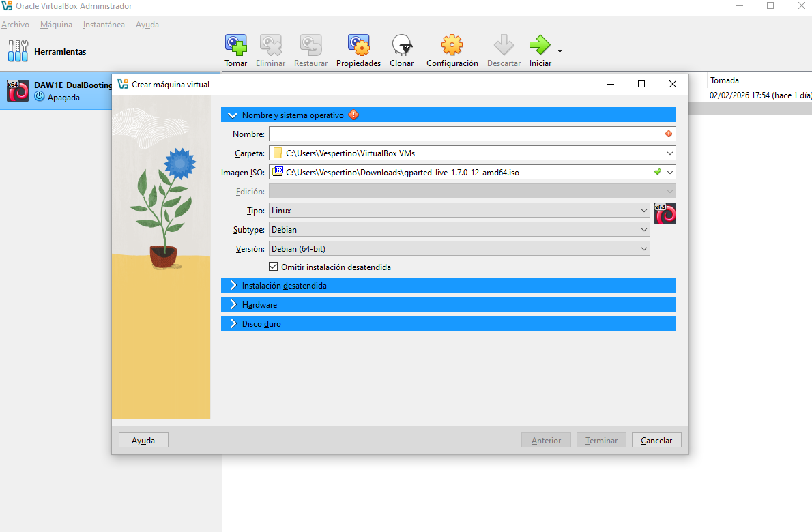This screenshot has width=812, height=532.
Task: Click the error indicator in the Nombre field
Action: click(x=669, y=134)
